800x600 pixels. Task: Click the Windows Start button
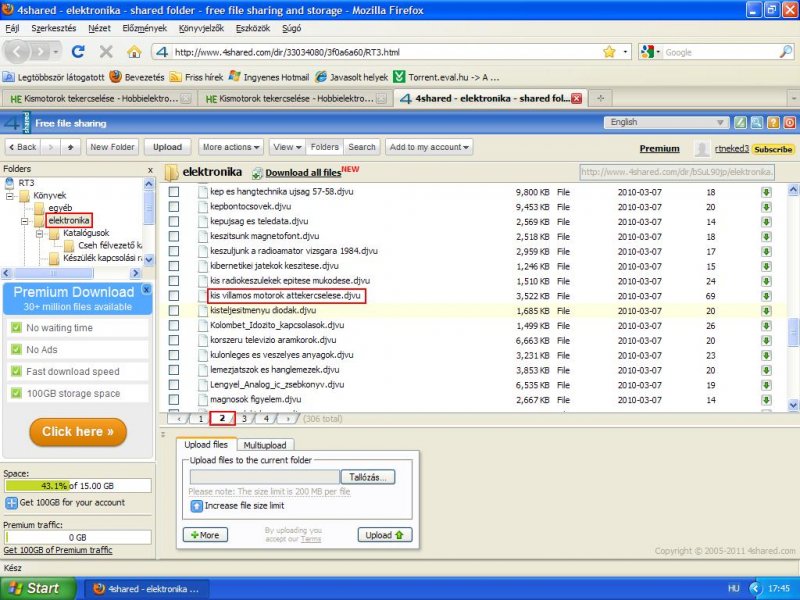pyautogui.click(x=38, y=588)
